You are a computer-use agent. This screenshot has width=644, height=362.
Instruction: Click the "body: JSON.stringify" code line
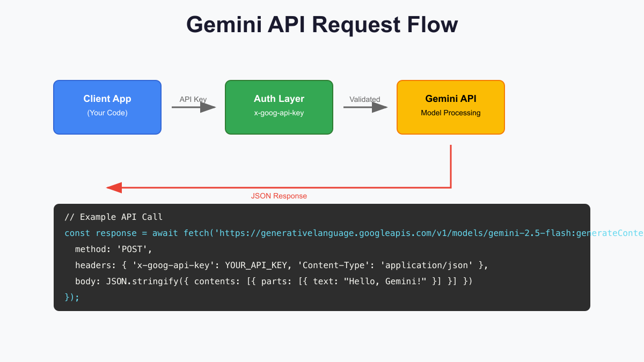click(x=274, y=282)
